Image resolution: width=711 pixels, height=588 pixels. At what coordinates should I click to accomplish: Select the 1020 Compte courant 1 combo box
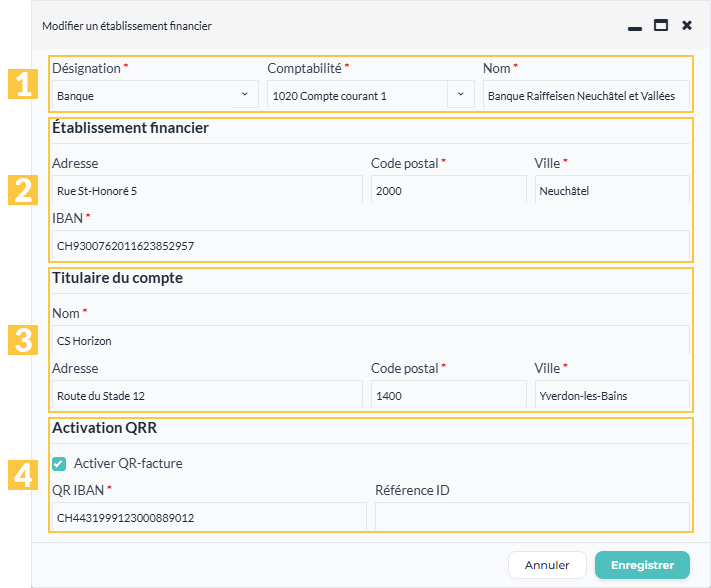click(x=357, y=94)
